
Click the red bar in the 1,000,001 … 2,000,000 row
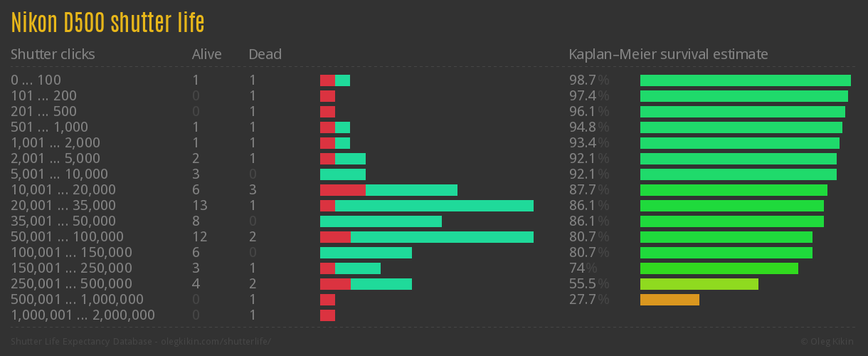point(327,315)
